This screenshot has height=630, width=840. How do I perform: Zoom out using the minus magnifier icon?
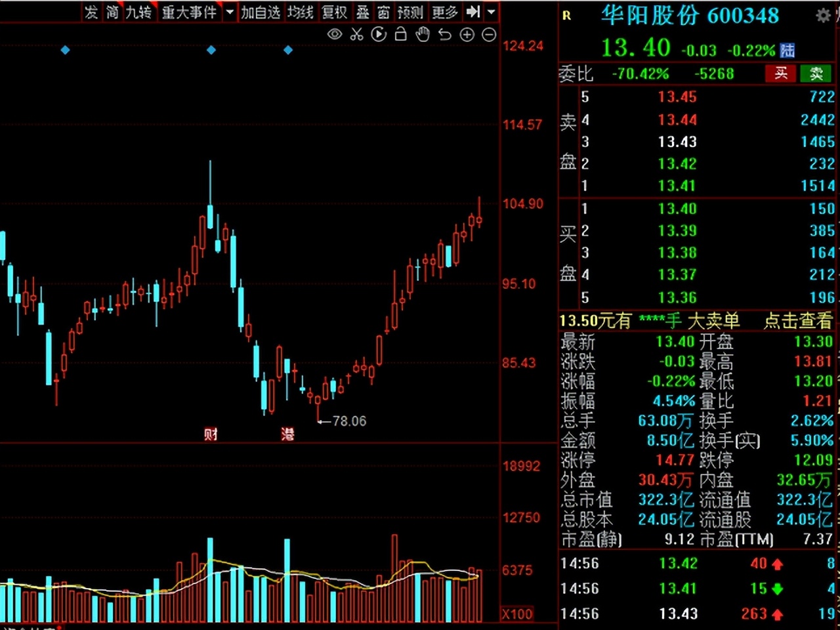point(488,34)
